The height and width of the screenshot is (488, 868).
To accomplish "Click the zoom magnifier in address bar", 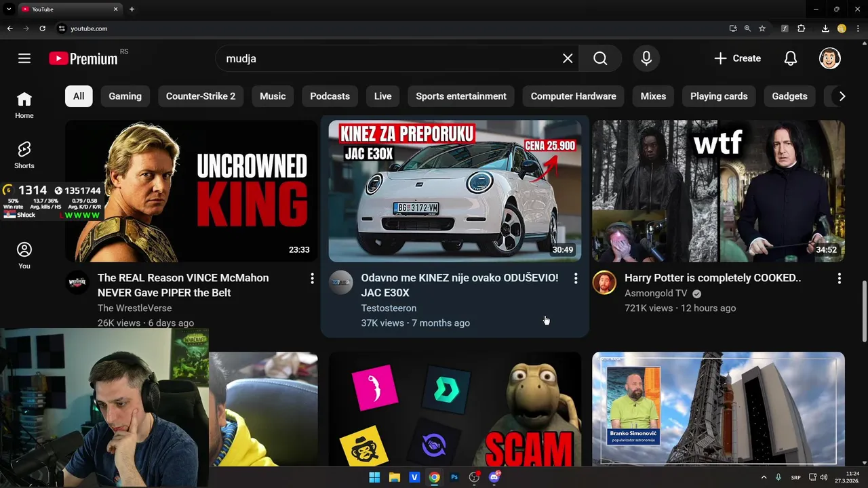I will pos(747,28).
